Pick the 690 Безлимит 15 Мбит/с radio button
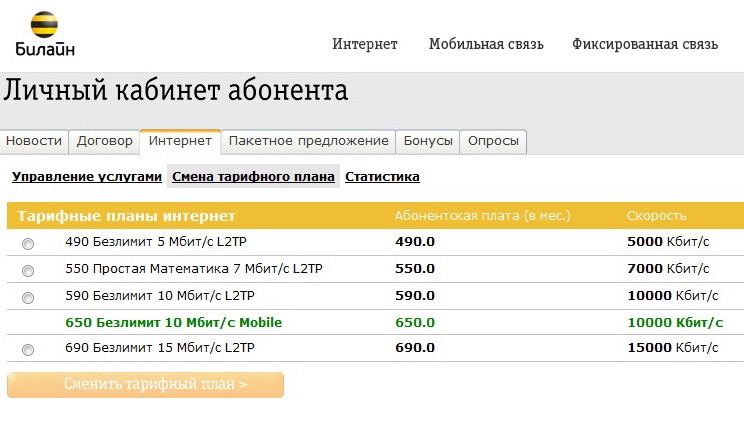 coord(28,350)
